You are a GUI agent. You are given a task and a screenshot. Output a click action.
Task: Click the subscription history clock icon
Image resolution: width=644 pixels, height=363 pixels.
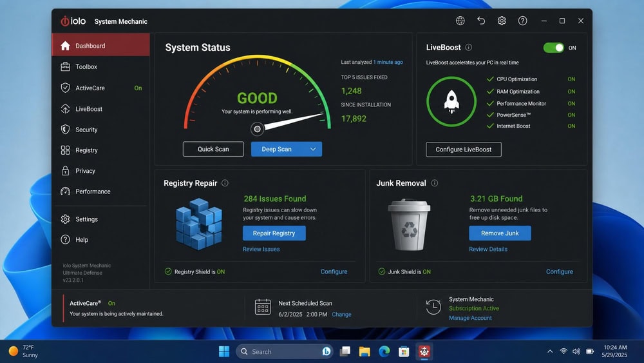click(x=433, y=307)
